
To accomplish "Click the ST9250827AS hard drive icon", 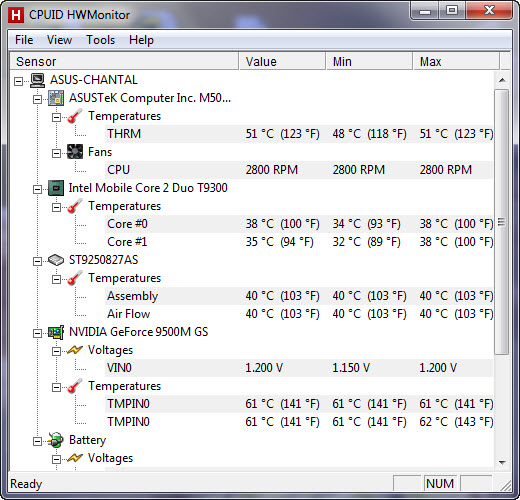I will click(56, 260).
